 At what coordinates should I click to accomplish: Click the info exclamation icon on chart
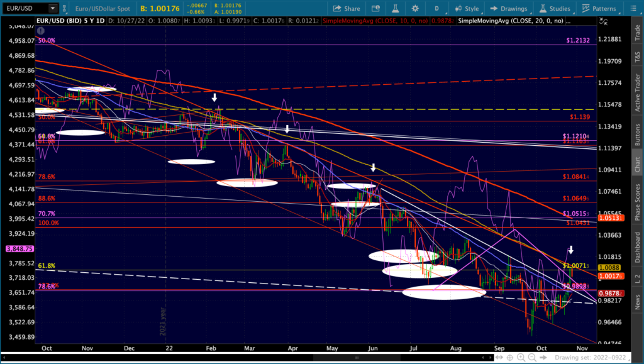click(41, 31)
